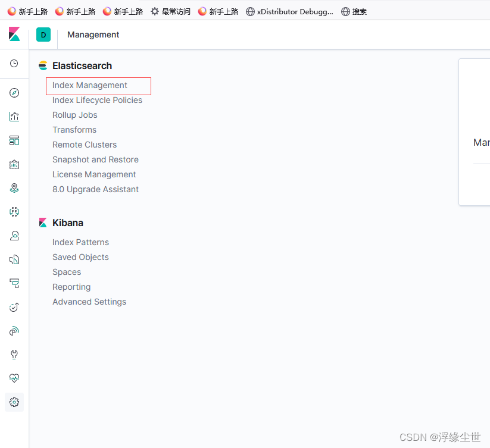Screen dimensions: 490x448
Task: Open xDistributor Debugg... bookmark
Action: [x=290, y=11]
